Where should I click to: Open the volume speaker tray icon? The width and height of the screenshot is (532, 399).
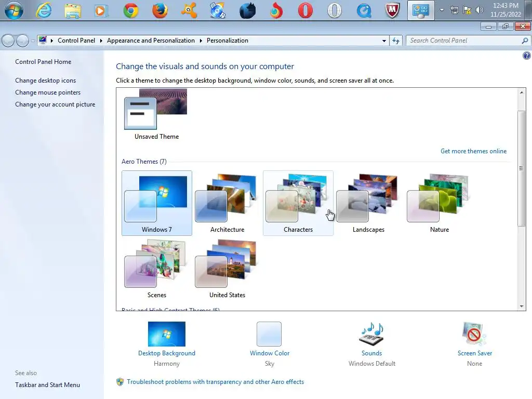479,10
